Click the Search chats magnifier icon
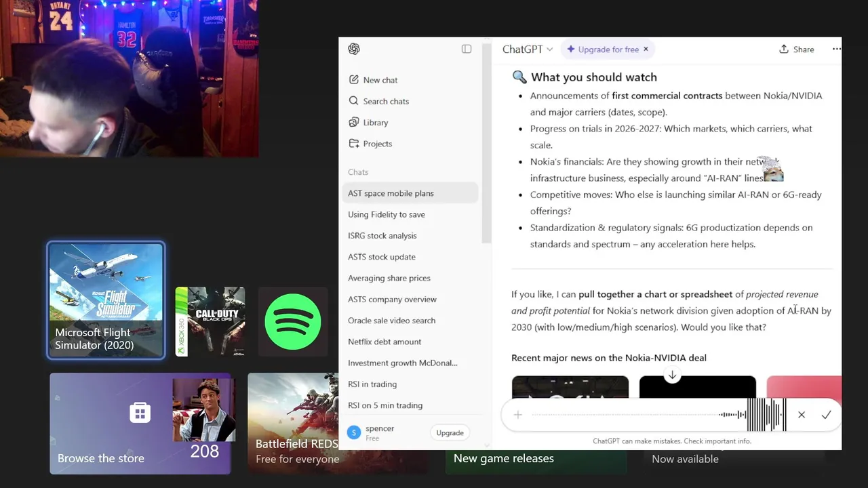 tap(353, 101)
